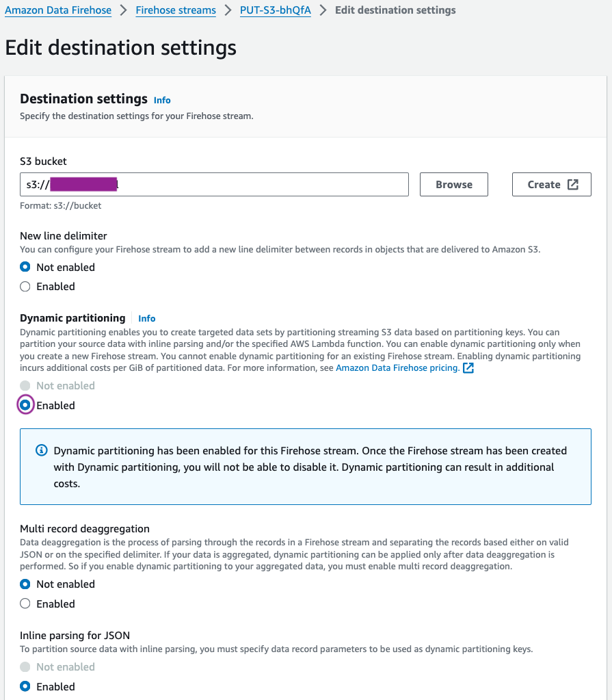Select Not enabled for Inline parsing for JSON
612x700 pixels.
click(x=25, y=667)
